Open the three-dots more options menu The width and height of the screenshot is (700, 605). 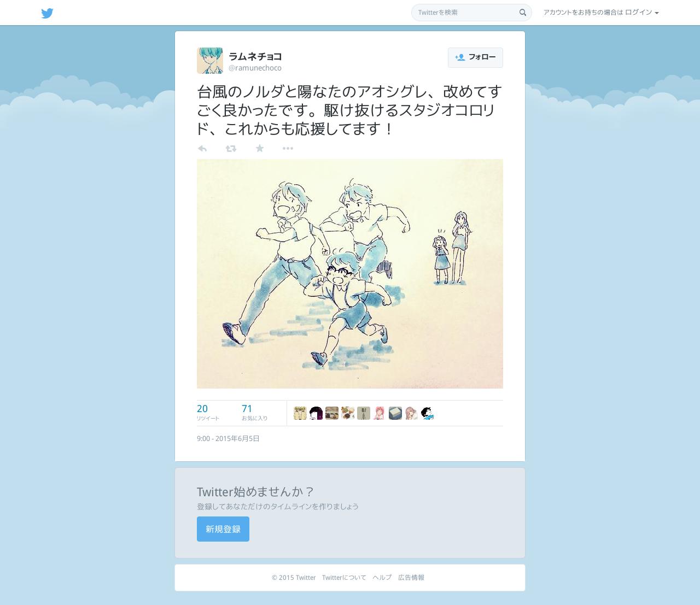[288, 148]
